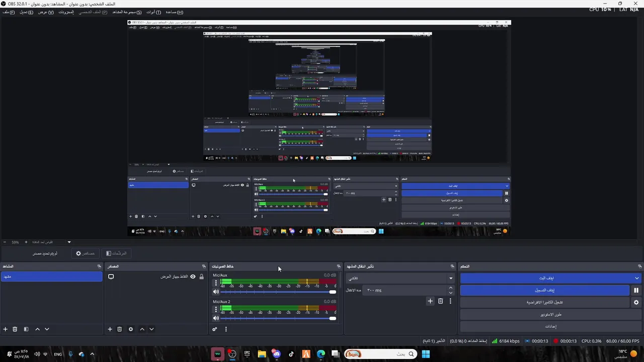Zoom out preview with minus icon
This screenshot has width=644, height=362.
[x=5, y=242]
